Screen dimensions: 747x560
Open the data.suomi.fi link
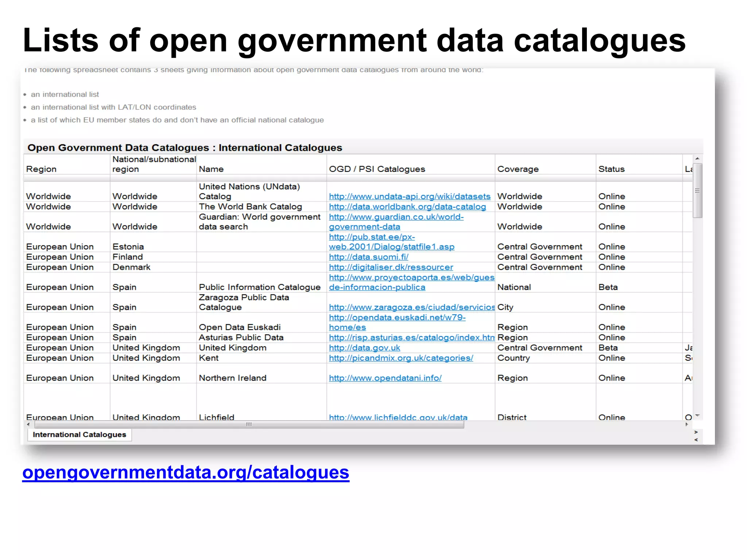[x=369, y=257]
